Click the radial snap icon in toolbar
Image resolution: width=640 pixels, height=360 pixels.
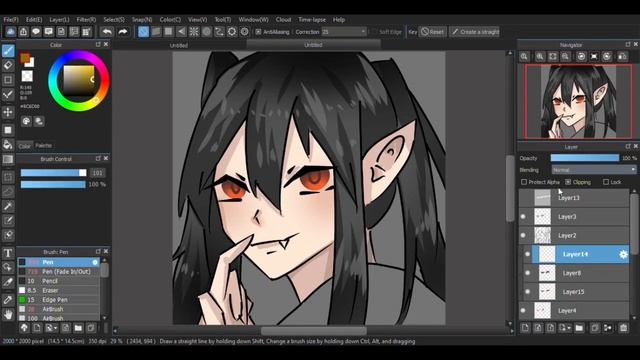click(x=194, y=32)
